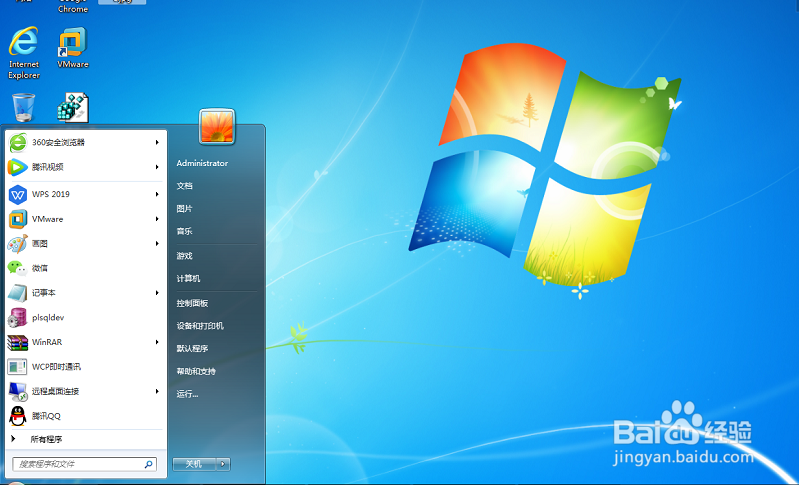Click the 搜索程序和文件 search box
799x485 pixels.
click(85, 464)
